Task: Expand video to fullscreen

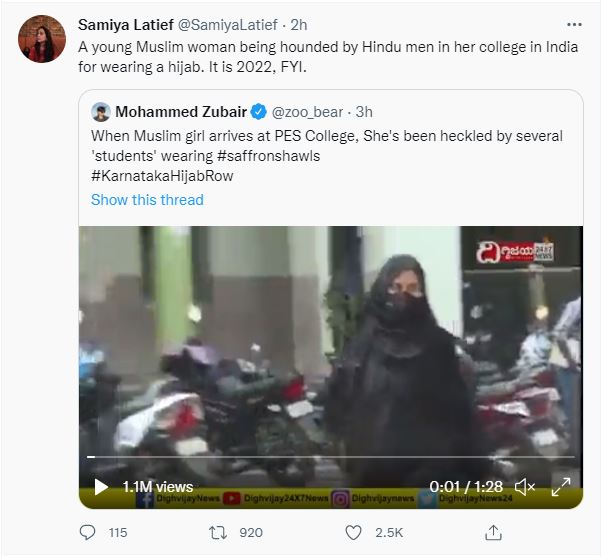Action: tap(562, 487)
